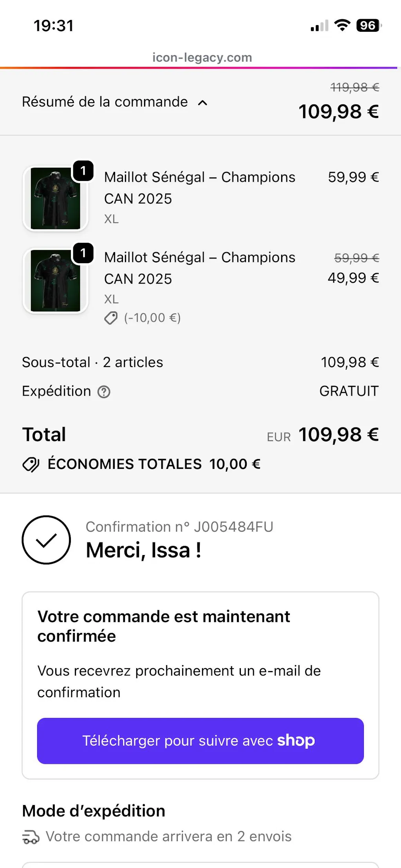Tap the 19:31 clock in status bar
The height and width of the screenshot is (868, 401).
[54, 26]
